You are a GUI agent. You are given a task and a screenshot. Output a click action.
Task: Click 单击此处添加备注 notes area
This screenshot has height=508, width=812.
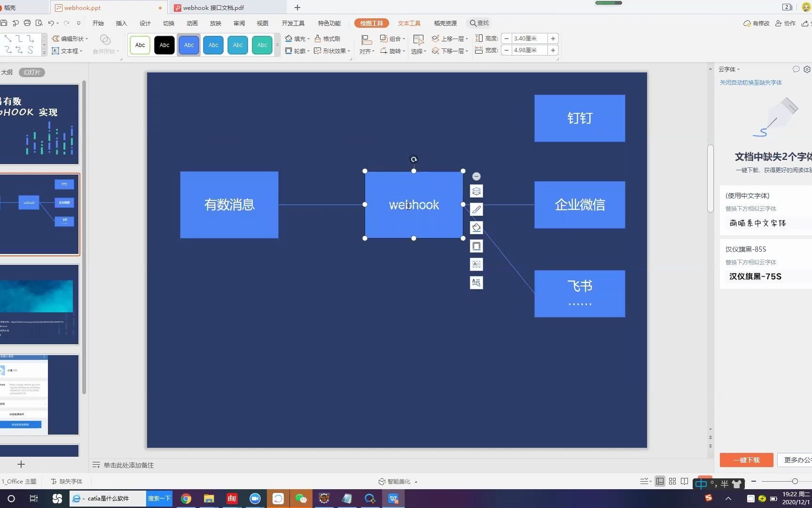[x=129, y=465]
